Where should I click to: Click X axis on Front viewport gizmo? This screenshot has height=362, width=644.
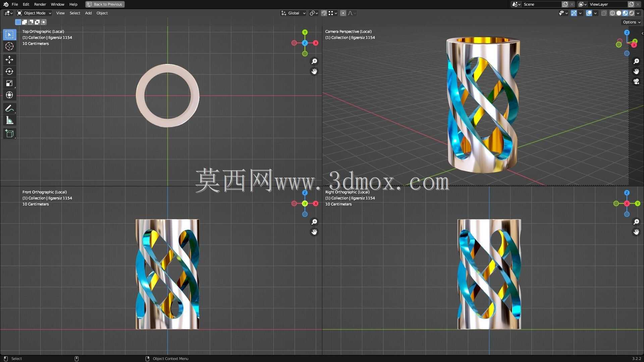tap(316, 203)
